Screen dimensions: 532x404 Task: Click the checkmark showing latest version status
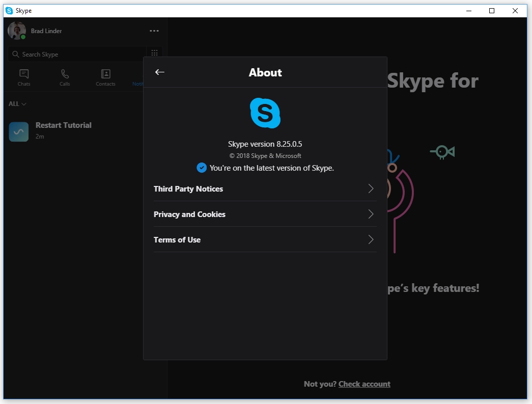[202, 168]
